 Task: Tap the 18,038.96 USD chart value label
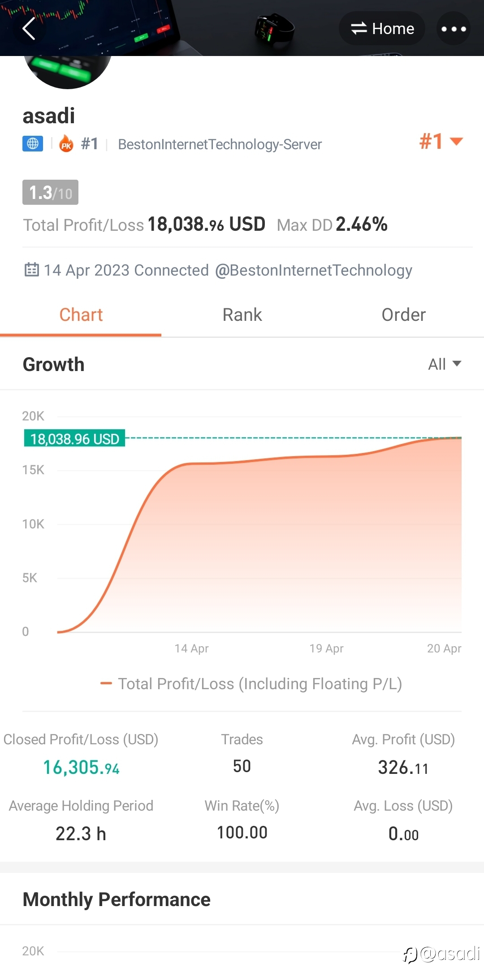[x=74, y=439]
